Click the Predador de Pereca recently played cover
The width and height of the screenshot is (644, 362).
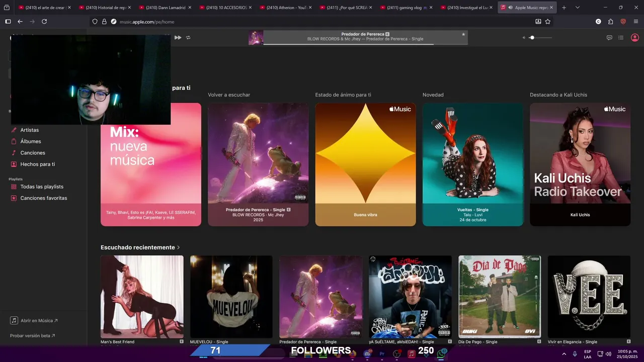coord(321,297)
